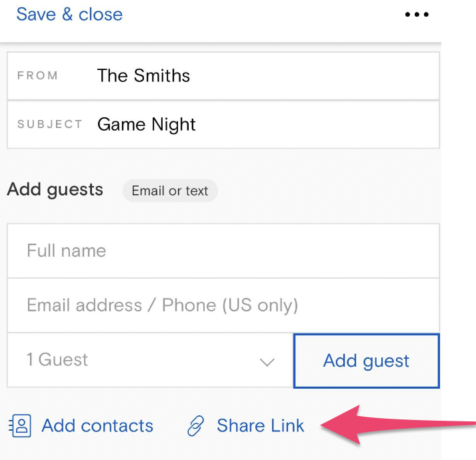This screenshot has width=476, height=460.
Task: Click the red arrow annotation pointing at Share Link
Action: point(398,425)
